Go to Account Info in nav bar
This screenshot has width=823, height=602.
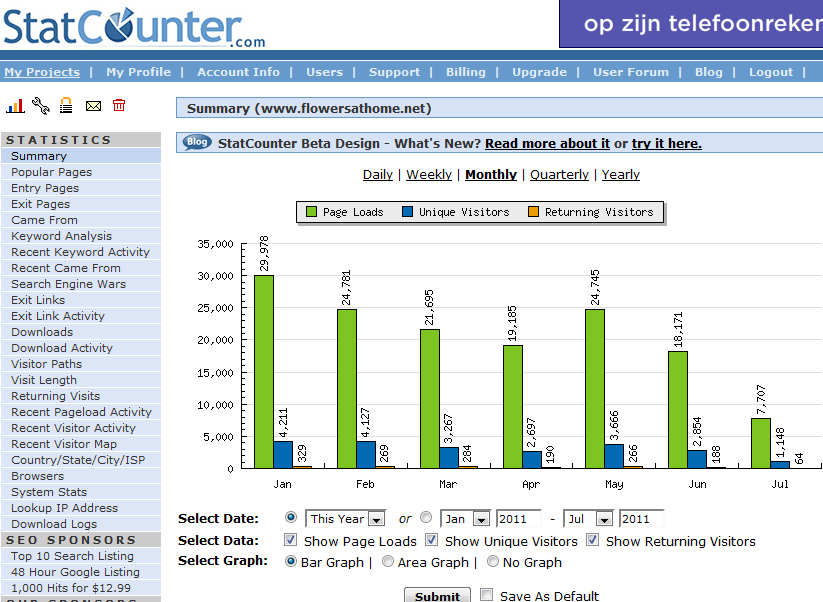coord(238,72)
